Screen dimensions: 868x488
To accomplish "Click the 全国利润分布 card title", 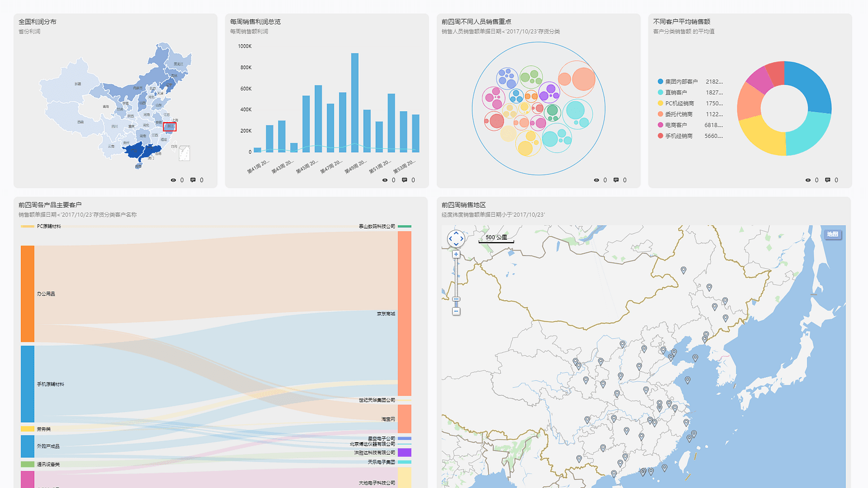I will (37, 21).
